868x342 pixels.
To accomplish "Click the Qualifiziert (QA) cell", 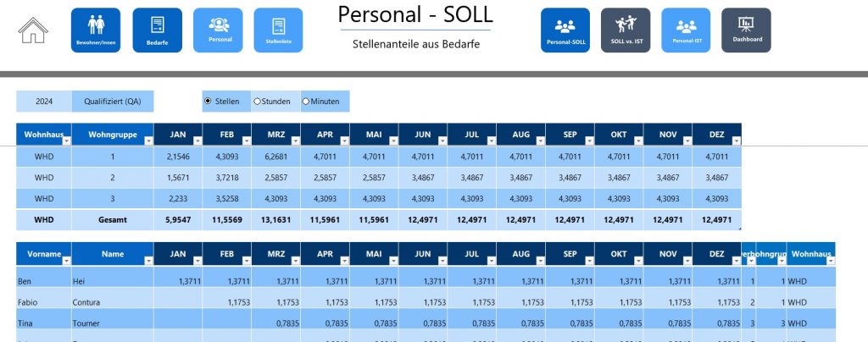I will pyautogui.click(x=112, y=102).
